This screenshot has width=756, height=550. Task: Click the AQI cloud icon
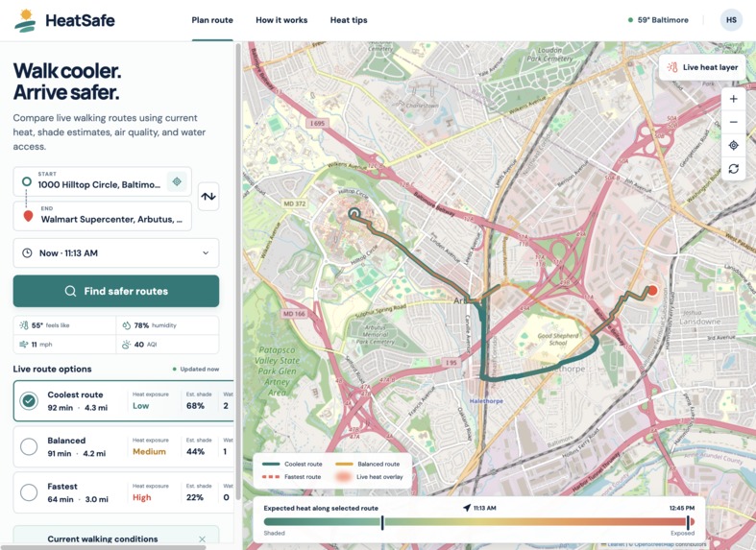[127, 345]
